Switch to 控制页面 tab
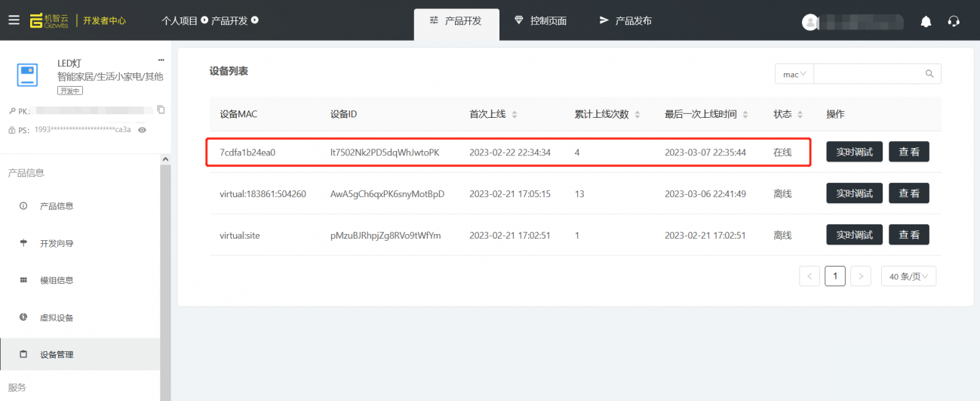Screen dimensions: 980x401 540,21
